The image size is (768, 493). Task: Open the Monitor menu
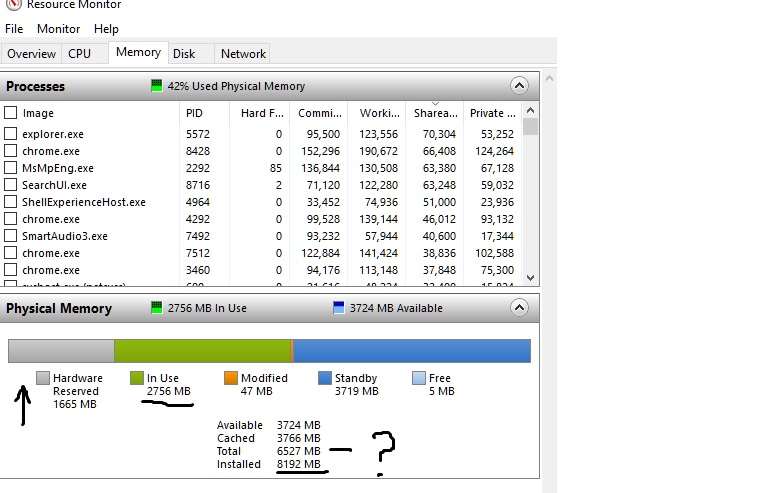tap(58, 29)
